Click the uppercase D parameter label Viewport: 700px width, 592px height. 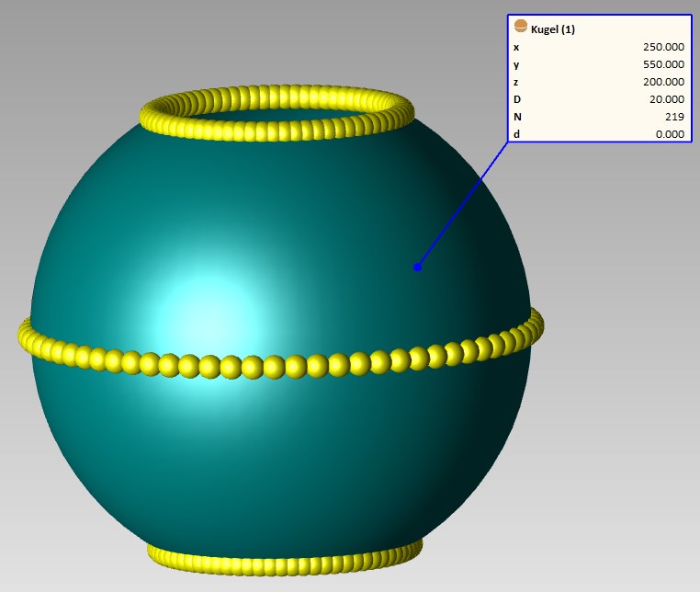516,99
